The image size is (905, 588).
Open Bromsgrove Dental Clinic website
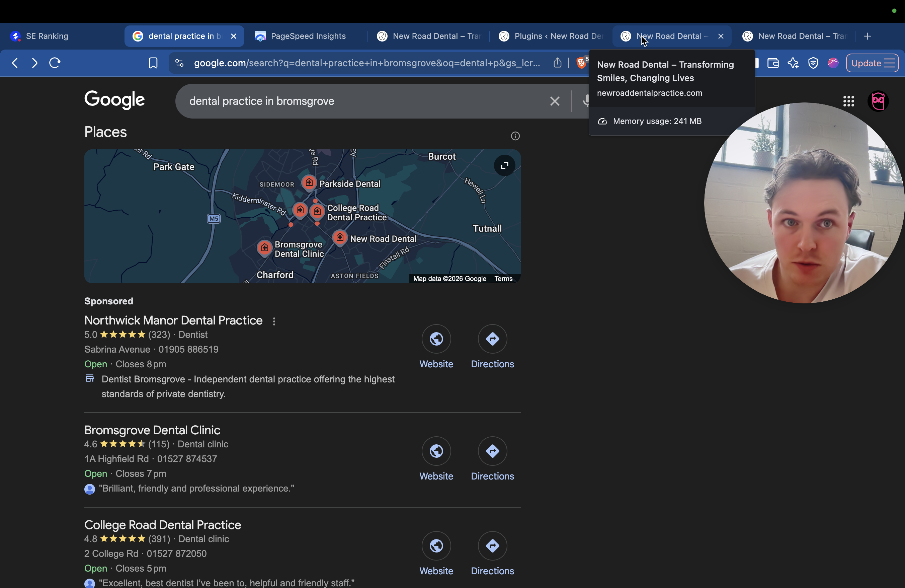pyautogui.click(x=436, y=451)
